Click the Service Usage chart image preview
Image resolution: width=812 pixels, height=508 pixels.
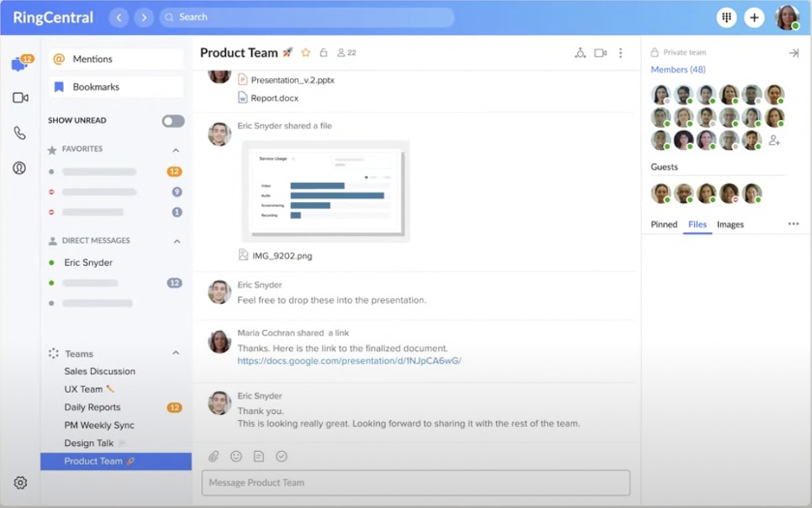tap(326, 191)
